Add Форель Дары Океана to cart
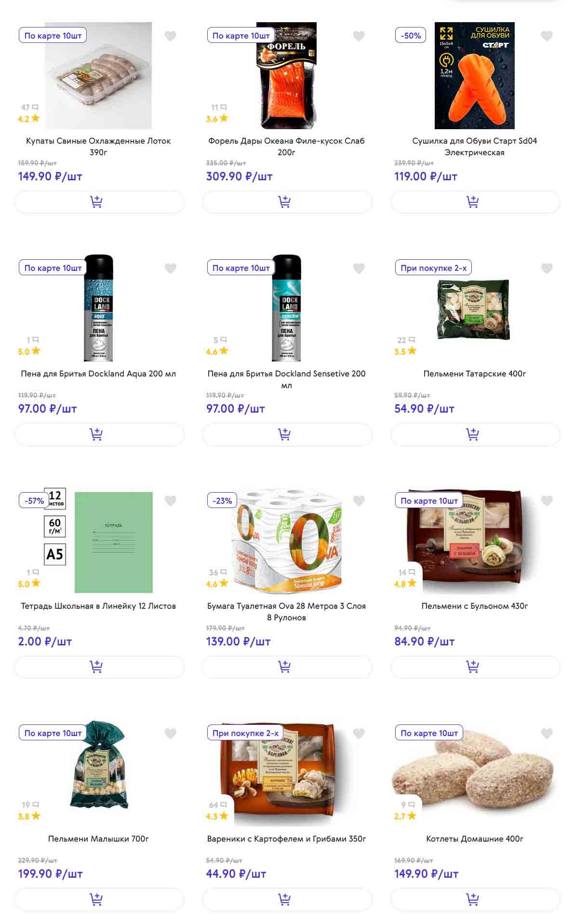 287,202
